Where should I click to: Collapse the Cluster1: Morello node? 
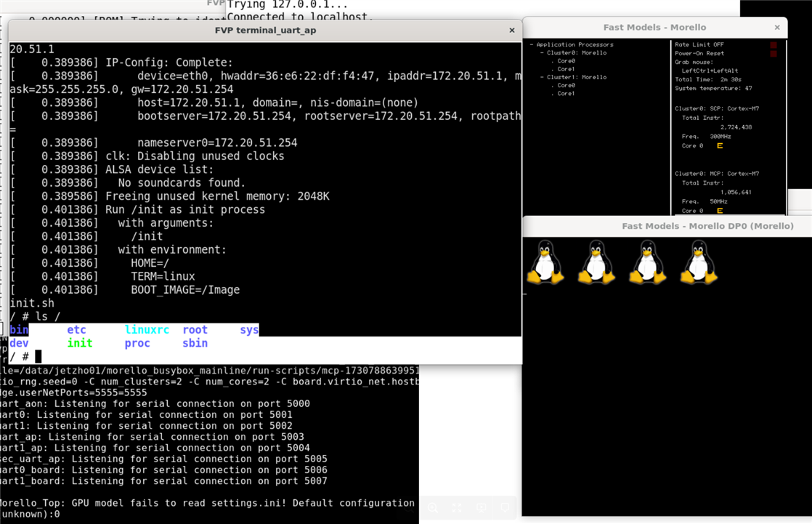(x=542, y=77)
